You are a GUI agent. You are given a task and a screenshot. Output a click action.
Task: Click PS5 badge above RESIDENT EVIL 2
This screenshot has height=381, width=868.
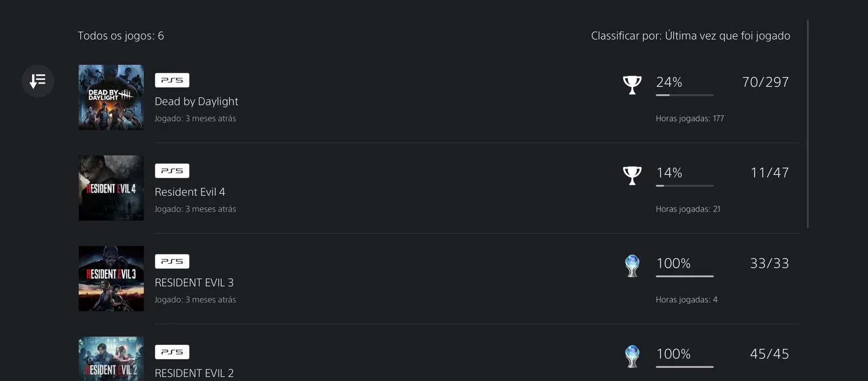[172, 352]
